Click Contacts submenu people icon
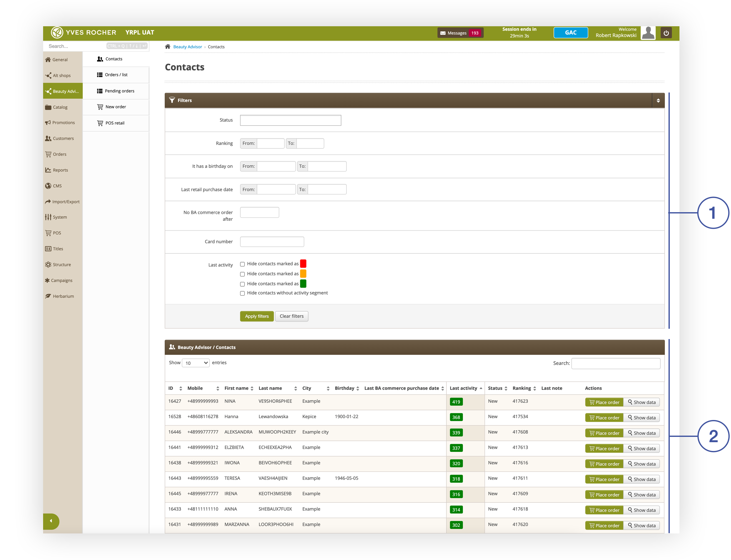This screenshot has width=731, height=560. click(x=100, y=59)
